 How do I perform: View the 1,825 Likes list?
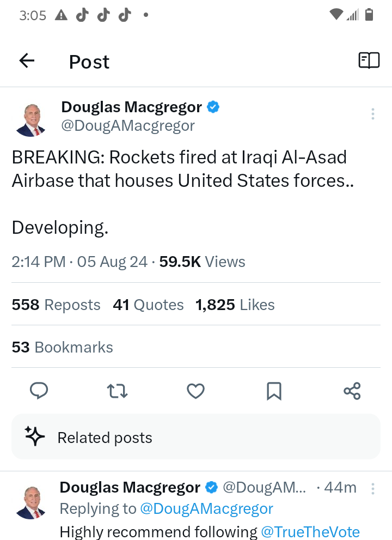[x=235, y=305]
